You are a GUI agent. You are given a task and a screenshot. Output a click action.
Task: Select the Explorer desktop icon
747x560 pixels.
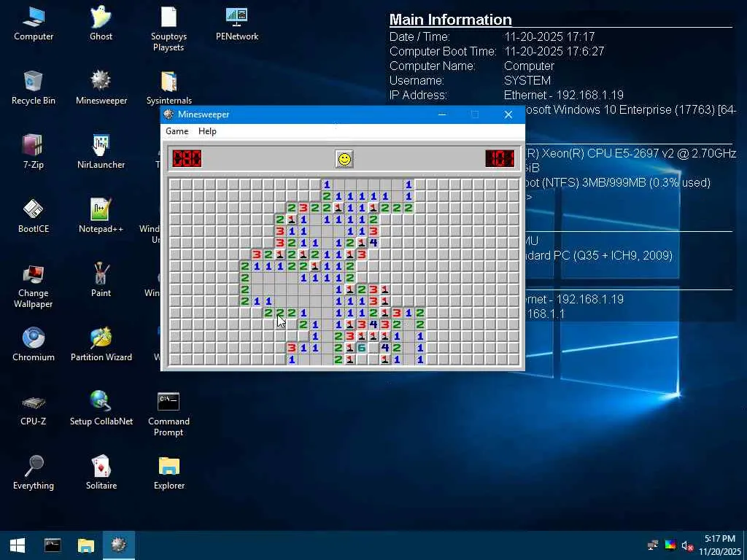pyautogui.click(x=169, y=473)
